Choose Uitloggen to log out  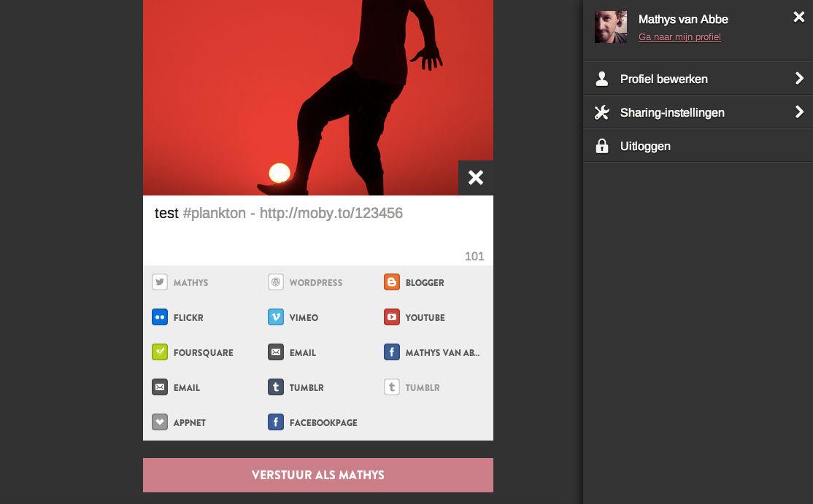(x=645, y=146)
